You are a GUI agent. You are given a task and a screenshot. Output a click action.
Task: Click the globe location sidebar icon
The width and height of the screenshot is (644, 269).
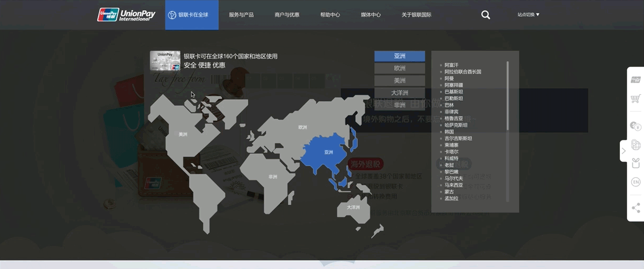coord(636,145)
